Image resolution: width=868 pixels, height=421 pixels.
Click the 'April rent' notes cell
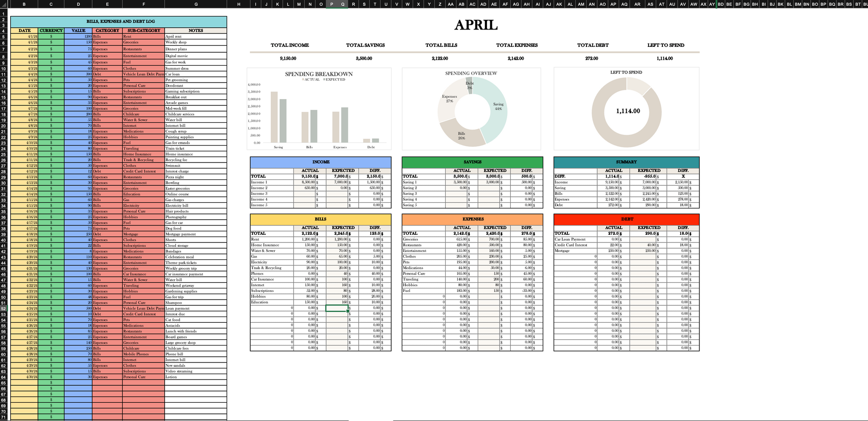[x=196, y=37]
